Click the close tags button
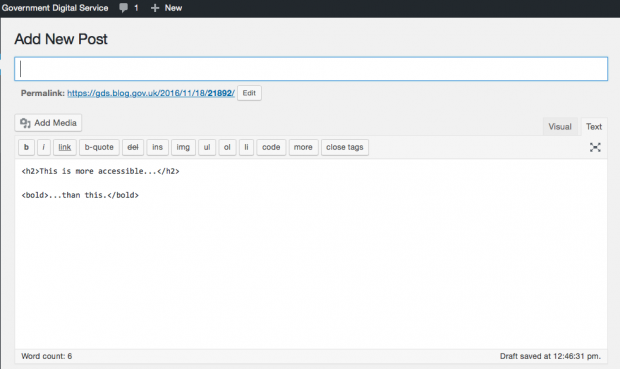The height and width of the screenshot is (369, 620). [345, 147]
